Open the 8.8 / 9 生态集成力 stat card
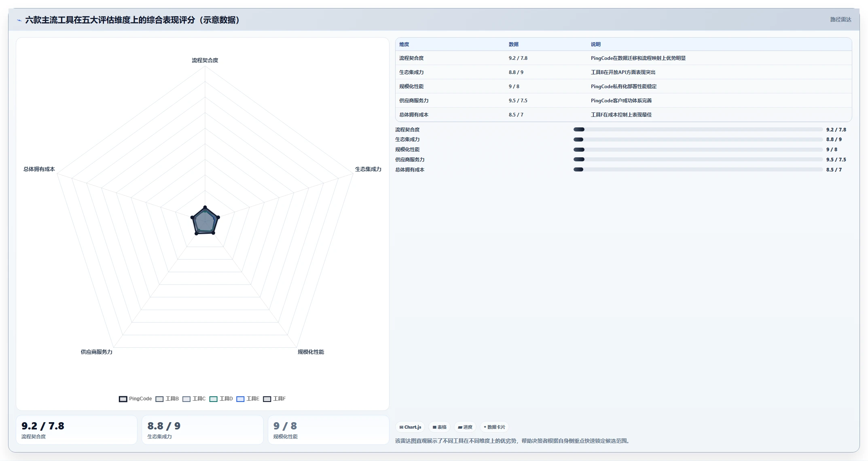The height and width of the screenshot is (461, 868). coord(202,430)
